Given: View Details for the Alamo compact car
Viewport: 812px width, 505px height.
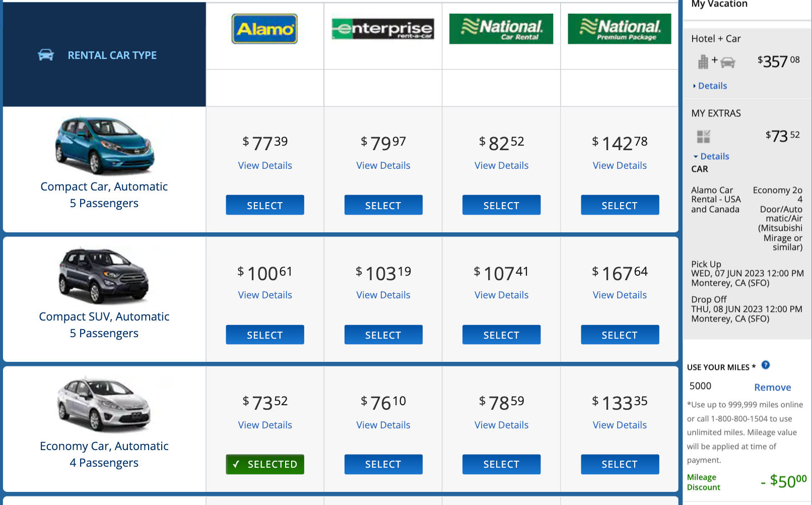Looking at the screenshot, I should [x=265, y=165].
